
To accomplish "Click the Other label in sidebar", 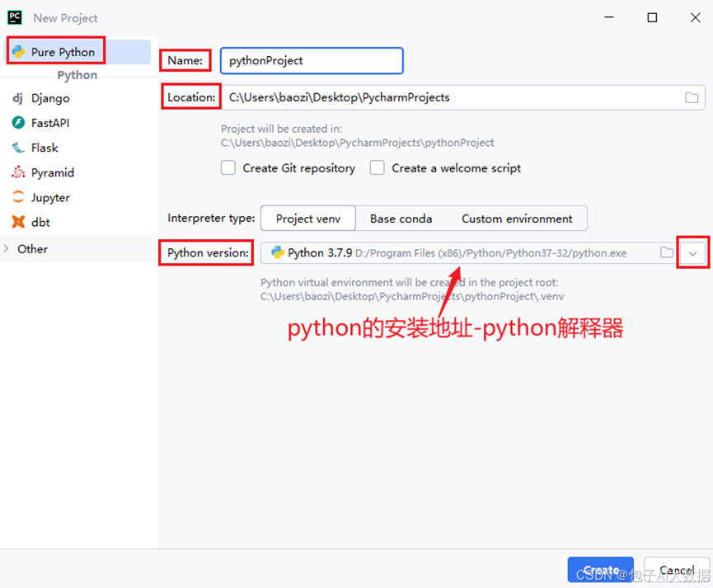I will click(x=33, y=249).
